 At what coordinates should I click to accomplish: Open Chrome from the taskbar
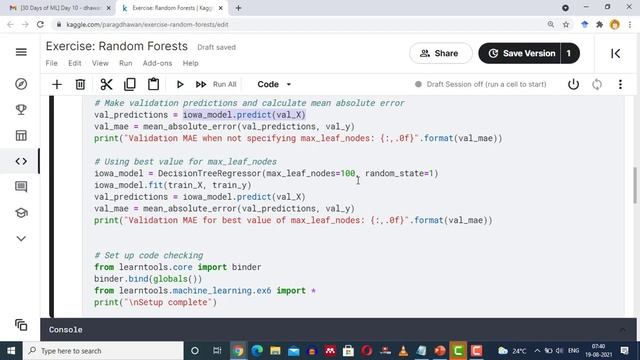click(238, 351)
